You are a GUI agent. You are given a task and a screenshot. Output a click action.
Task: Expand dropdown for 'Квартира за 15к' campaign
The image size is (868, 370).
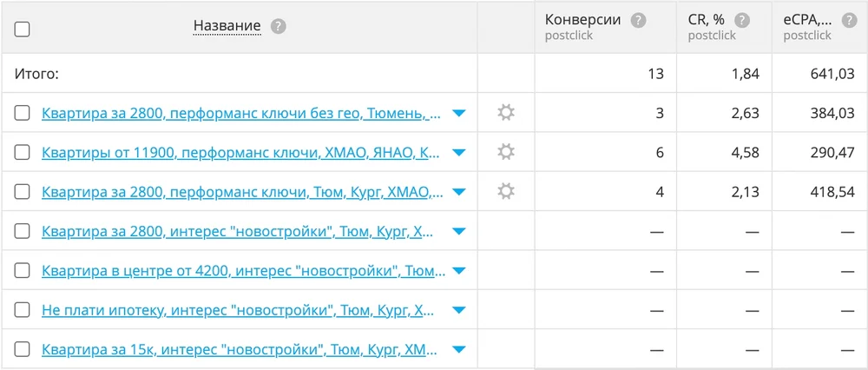point(459,349)
